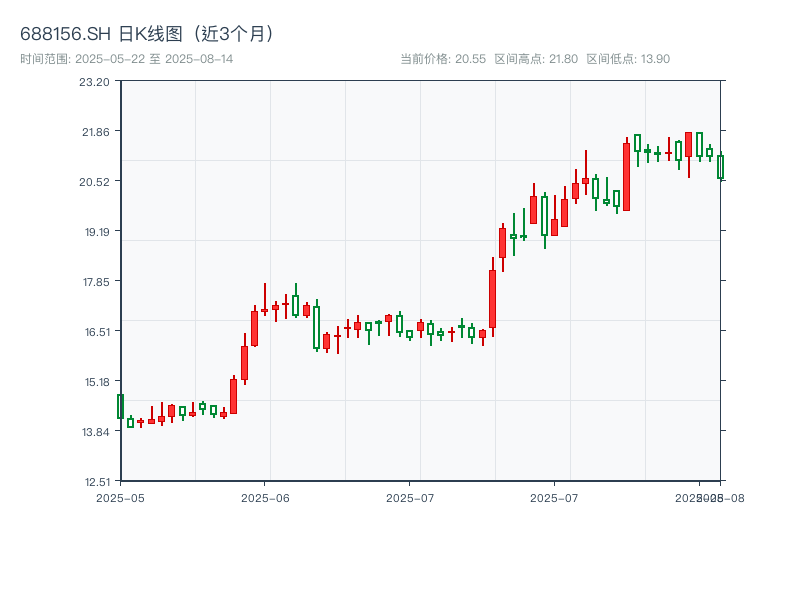
Task: Click the range low 13.90 label
Action: (x=628, y=59)
